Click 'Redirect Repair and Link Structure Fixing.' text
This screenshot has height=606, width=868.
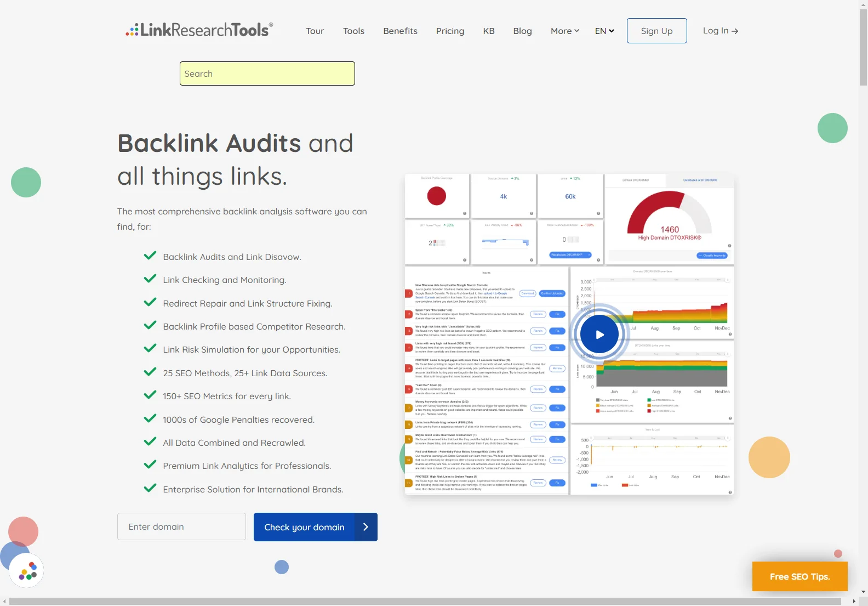[x=248, y=303]
